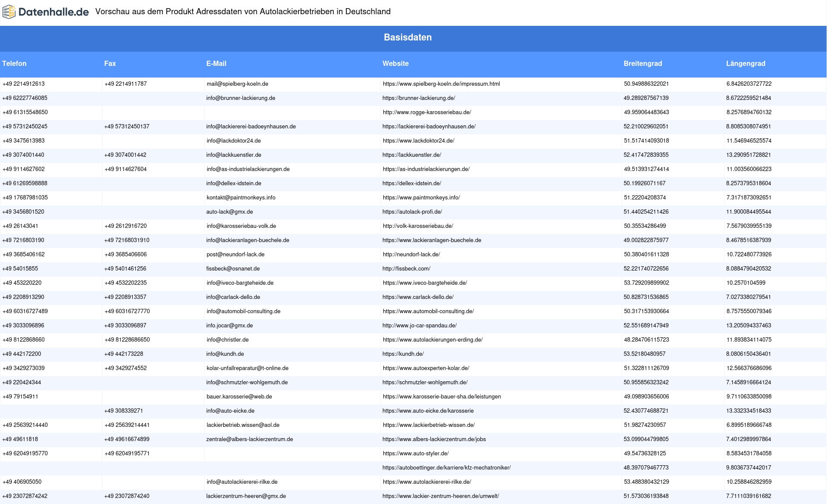The width and height of the screenshot is (827, 504).
Task: Select email post@neundorf-lack.de
Action: [x=236, y=255]
